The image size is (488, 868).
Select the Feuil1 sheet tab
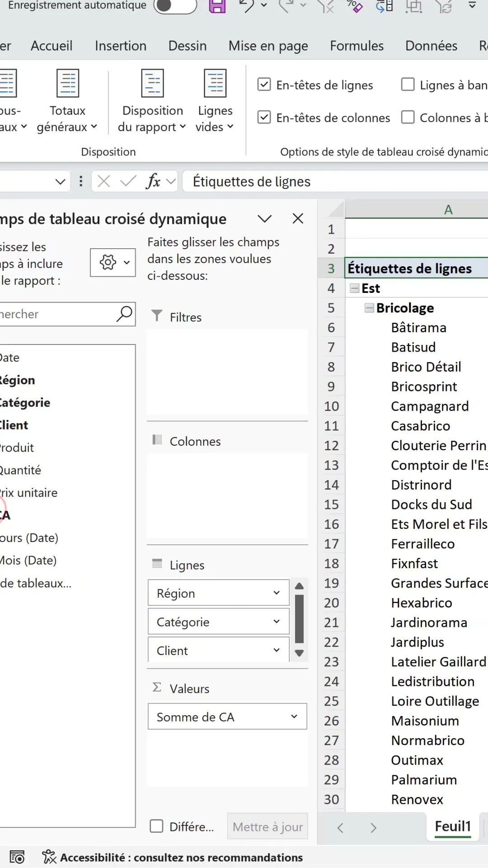453,826
